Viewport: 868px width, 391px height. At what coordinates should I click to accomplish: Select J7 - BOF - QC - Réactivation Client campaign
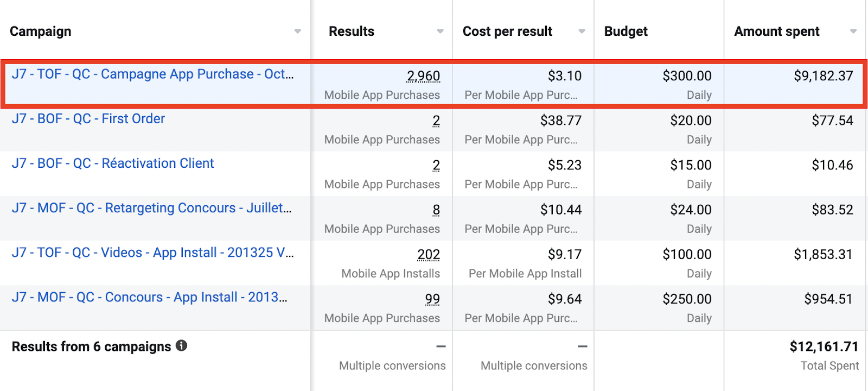(113, 163)
